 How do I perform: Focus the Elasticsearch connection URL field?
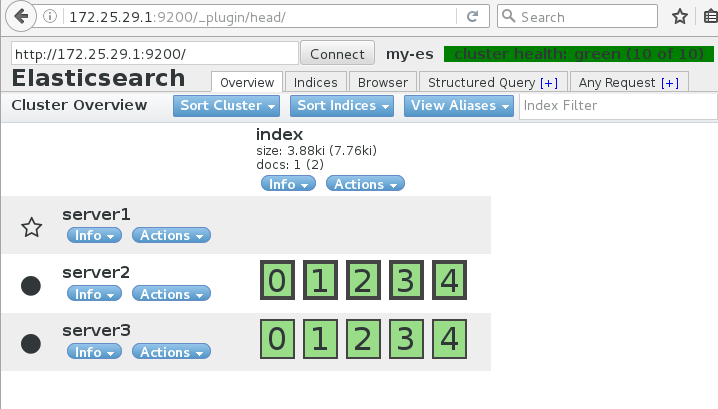point(155,54)
